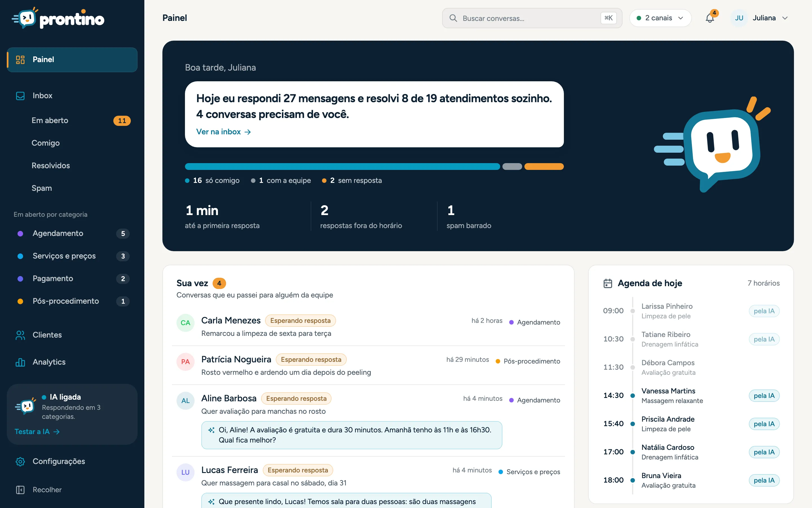Click Agendamento tag on Aline Barbosa row

tap(535, 400)
